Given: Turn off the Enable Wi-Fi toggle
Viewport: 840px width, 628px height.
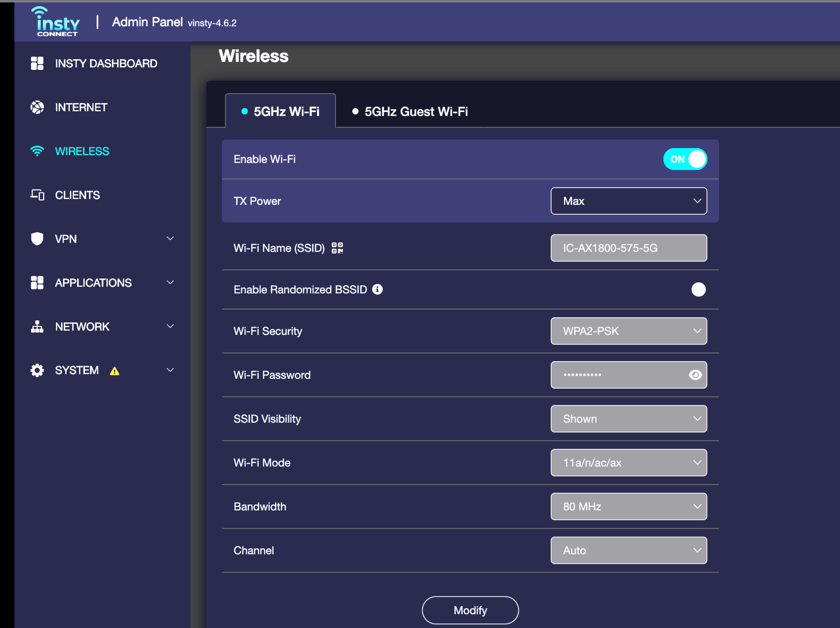Looking at the screenshot, I should pyautogui.click(x=685, y=159).
